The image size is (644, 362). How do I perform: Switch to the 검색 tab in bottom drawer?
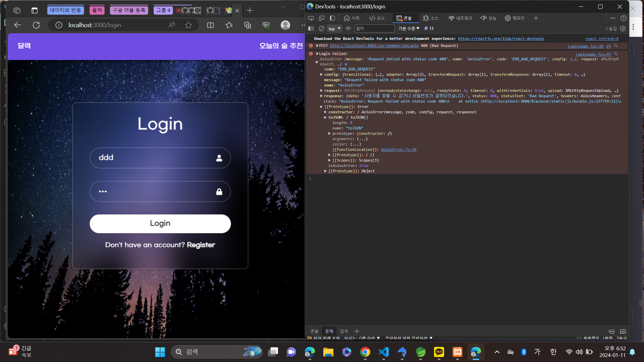pyautogui.click(x=343, y=331)
